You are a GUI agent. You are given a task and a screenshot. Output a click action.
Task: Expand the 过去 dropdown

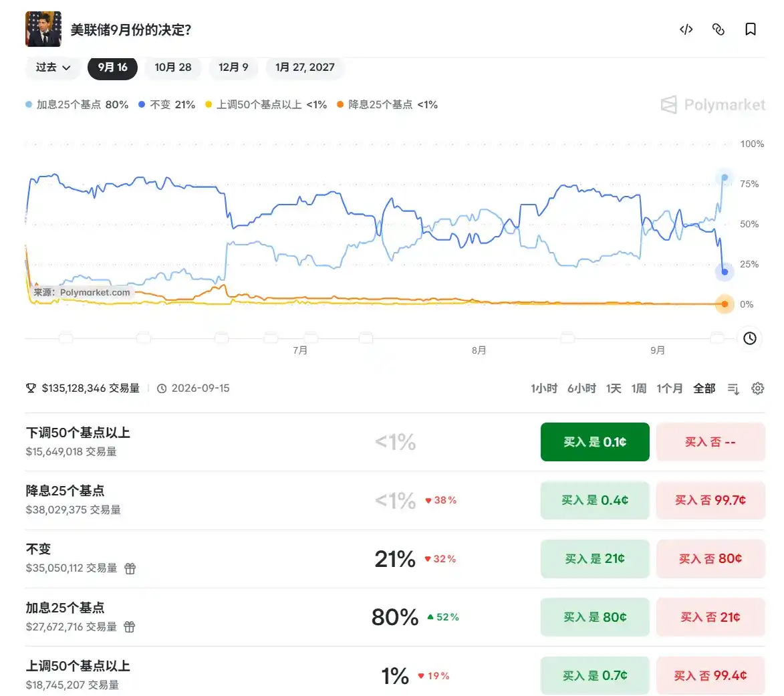tap(53, 68)
